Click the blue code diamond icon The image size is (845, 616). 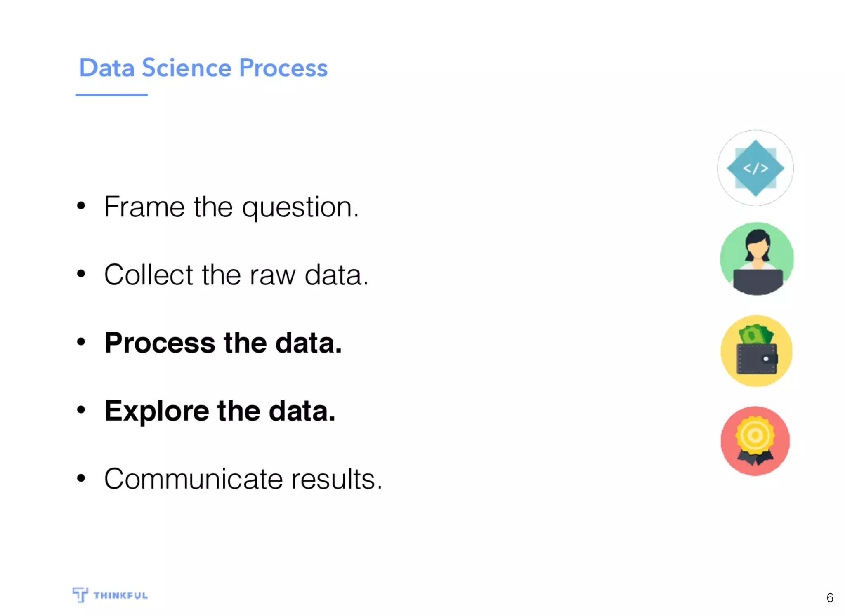click(x=755, y=168)
